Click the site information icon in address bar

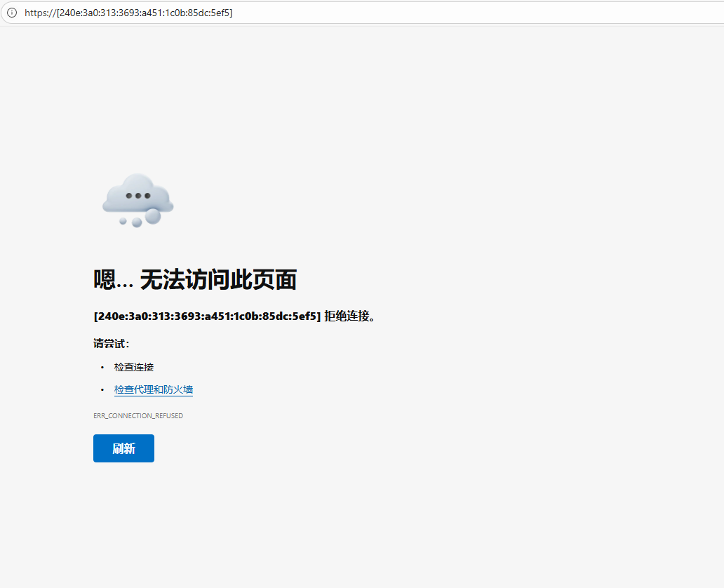pyautogui.click(x=11, y=13)
